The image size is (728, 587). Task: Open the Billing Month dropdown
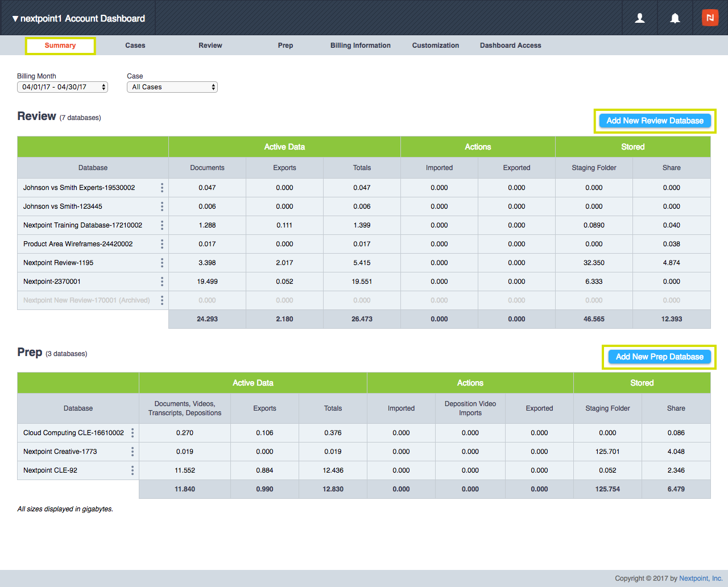[63, 87]
